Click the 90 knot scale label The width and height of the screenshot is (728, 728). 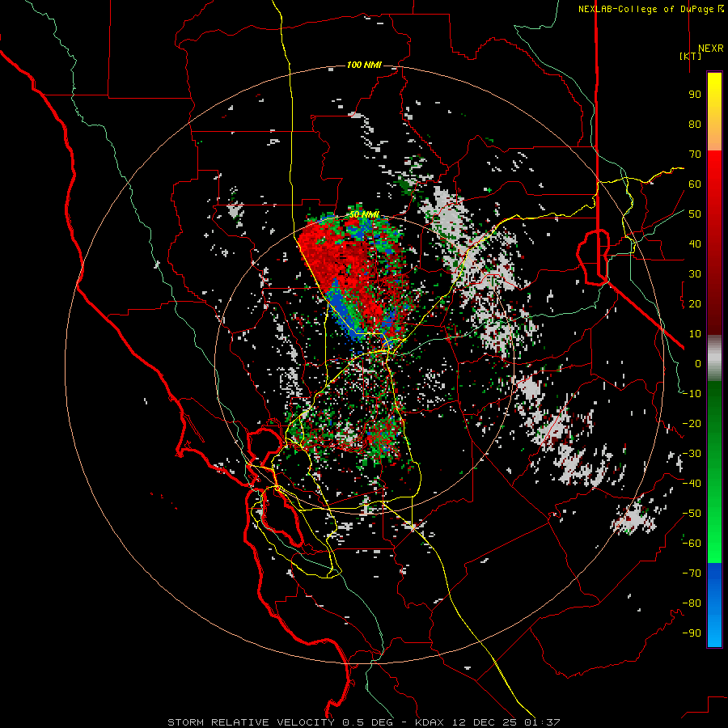[695, 95]
